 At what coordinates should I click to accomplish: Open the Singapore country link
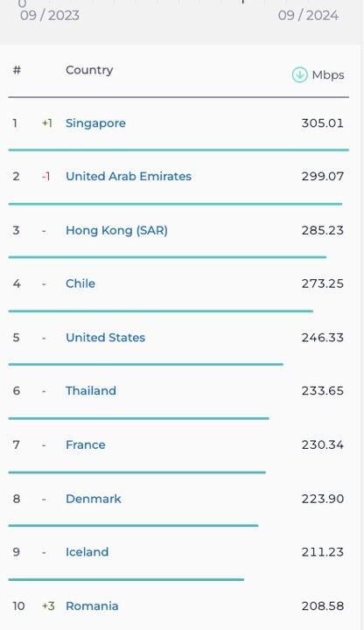pyautogui.click(x=95, y=123)
